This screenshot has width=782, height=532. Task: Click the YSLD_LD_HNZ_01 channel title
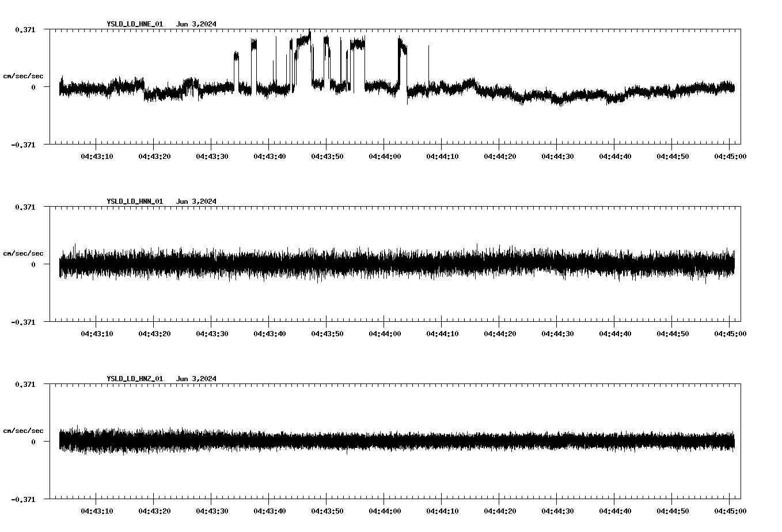click(x=134, y=378)
